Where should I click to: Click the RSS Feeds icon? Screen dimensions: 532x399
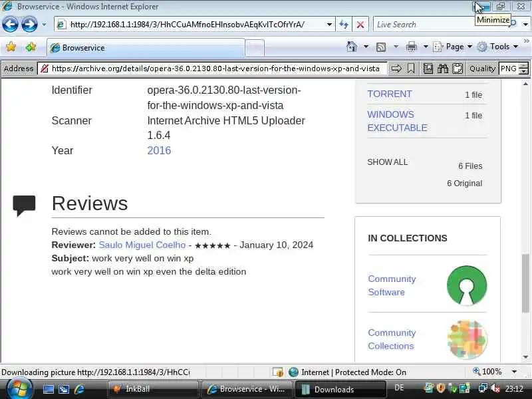coord(381,47)
